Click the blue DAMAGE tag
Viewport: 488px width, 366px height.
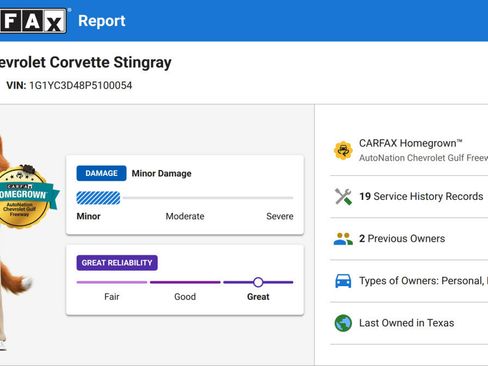click(101, 173)
